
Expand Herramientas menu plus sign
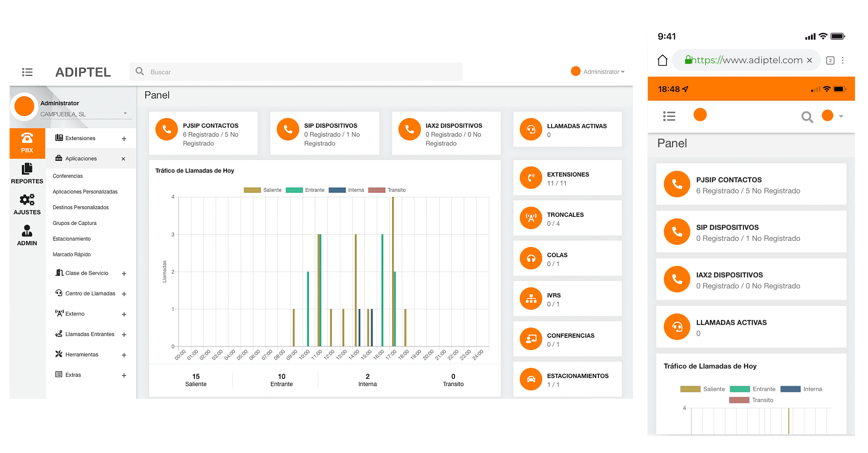[x=124, y=355]
